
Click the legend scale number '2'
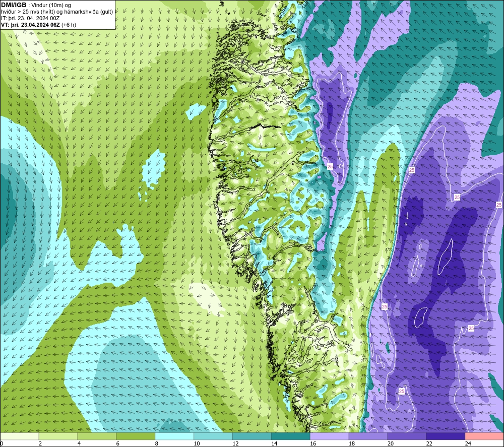[40, 443]
